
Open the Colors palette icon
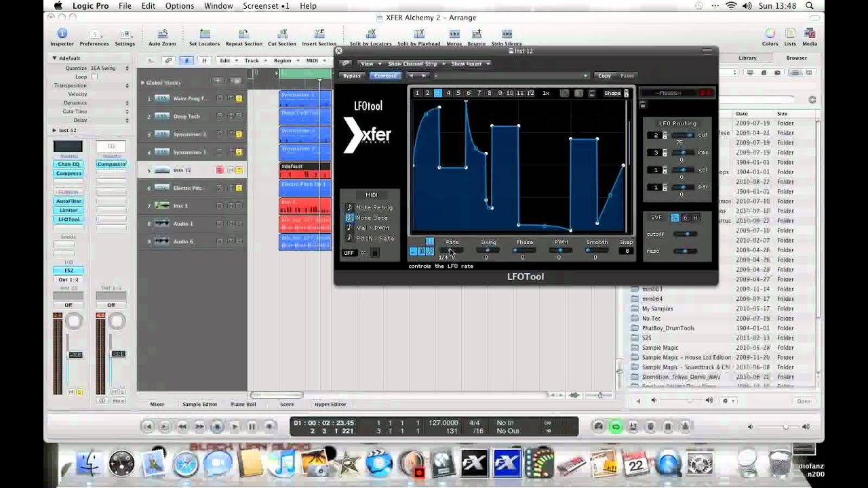[x=770, y=33]
